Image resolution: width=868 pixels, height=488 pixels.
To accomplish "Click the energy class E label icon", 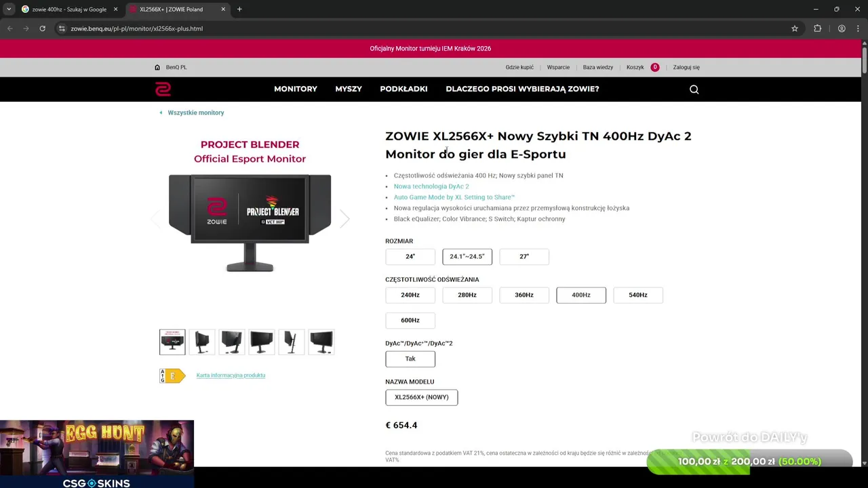I will pos(172,375).
